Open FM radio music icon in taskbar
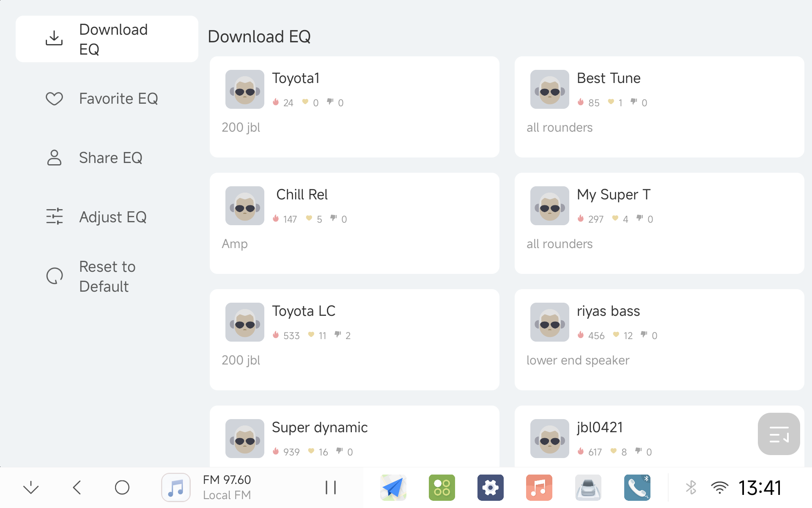The width and height of the screenshot is (812, 508). pyautogui.click(x=176, y=487)
